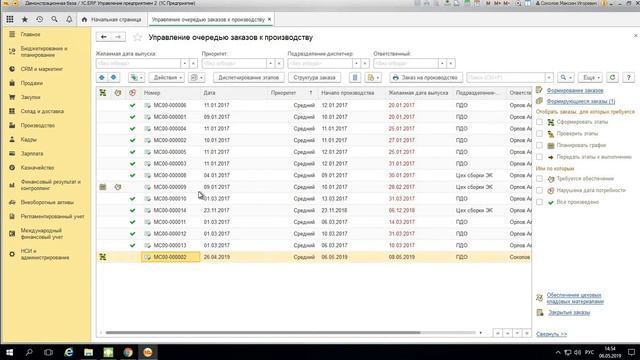The width and height of the screenshot is (640, 360).
Task: Refresh the order list
Action: (x=612, y=78)
